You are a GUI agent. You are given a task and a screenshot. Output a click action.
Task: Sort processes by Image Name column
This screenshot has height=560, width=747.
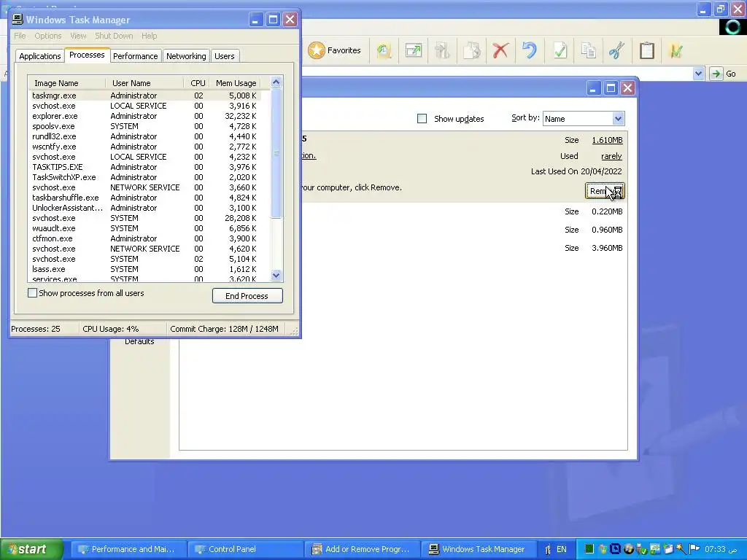(66, 83)
